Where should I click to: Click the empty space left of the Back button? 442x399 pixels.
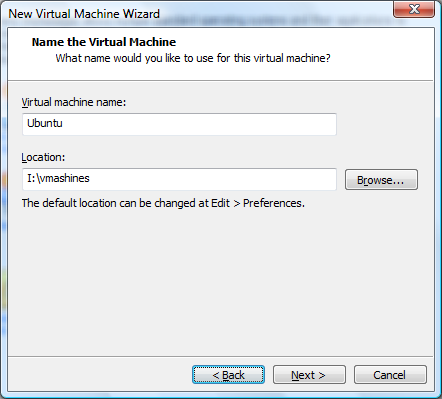point(100,375)
